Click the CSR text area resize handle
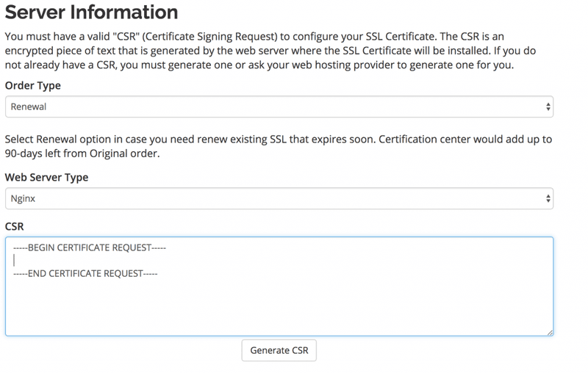Viewport: 588px width, 373px height. [x=549, y=332]
